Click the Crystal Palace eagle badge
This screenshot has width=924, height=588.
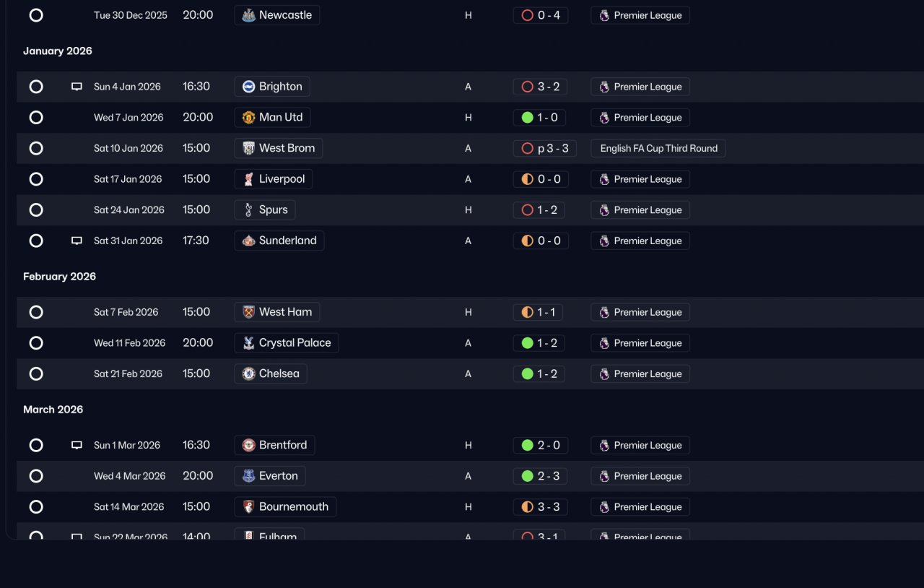click(248, 343)
